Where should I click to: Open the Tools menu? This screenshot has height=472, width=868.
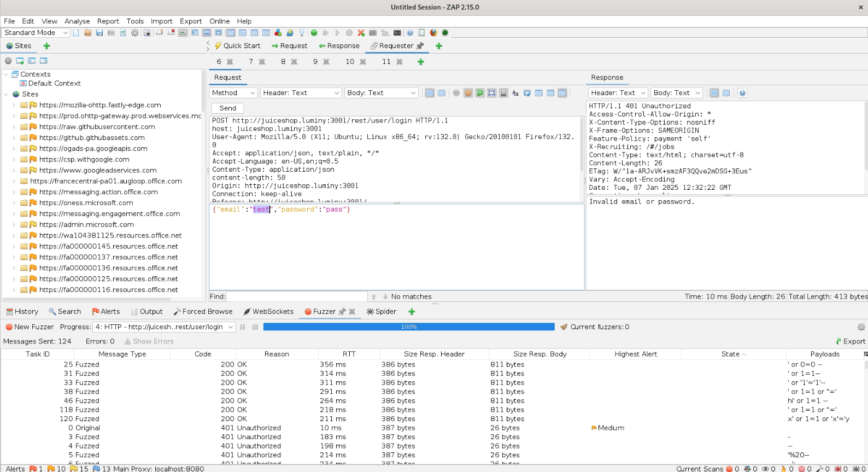135,21
